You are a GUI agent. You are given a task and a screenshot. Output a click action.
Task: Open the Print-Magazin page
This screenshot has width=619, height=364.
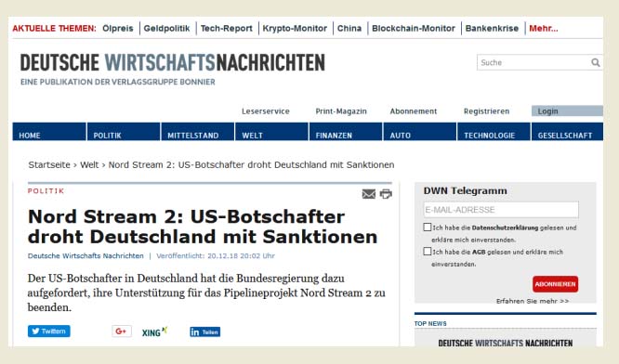pos(341,111)
